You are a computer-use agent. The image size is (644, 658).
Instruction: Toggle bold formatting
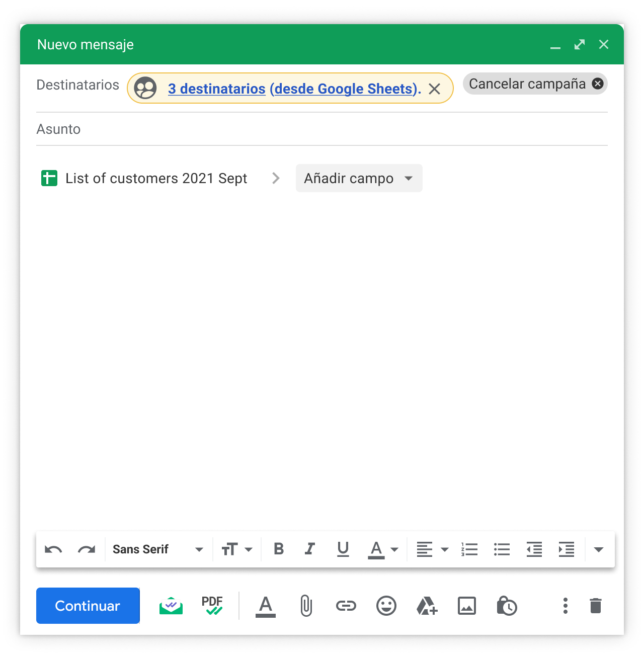[279, 549]
